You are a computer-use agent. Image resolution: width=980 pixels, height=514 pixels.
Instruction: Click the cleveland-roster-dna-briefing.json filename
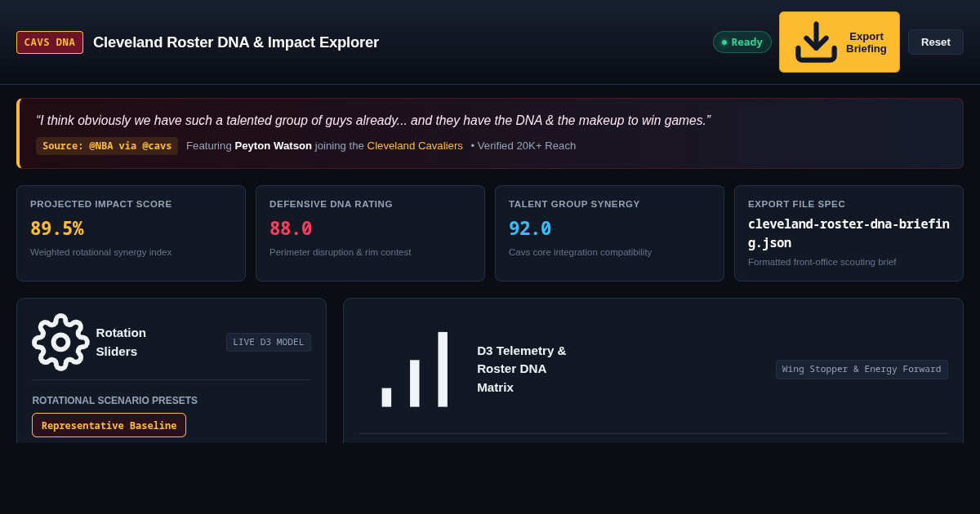[x=849, y=233]
